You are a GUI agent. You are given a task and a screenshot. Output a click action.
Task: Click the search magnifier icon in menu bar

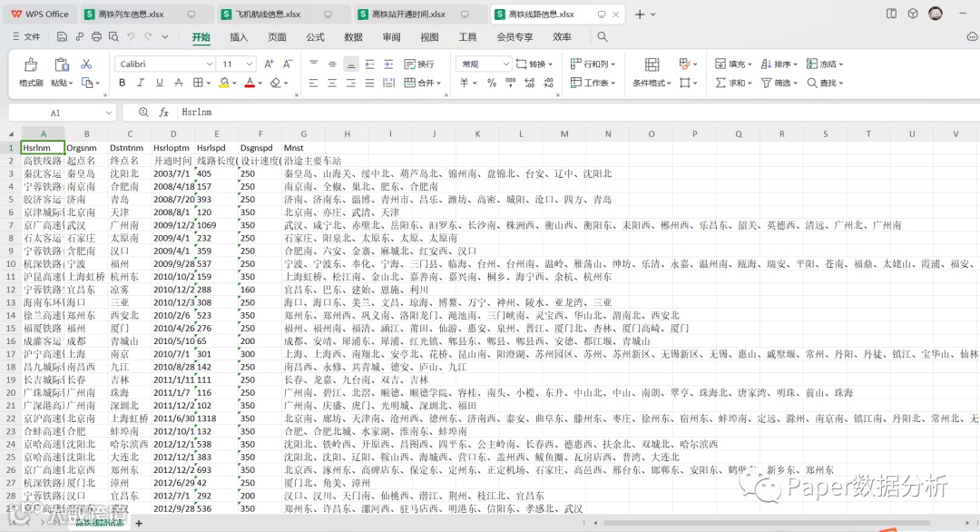tap(603, 37)
